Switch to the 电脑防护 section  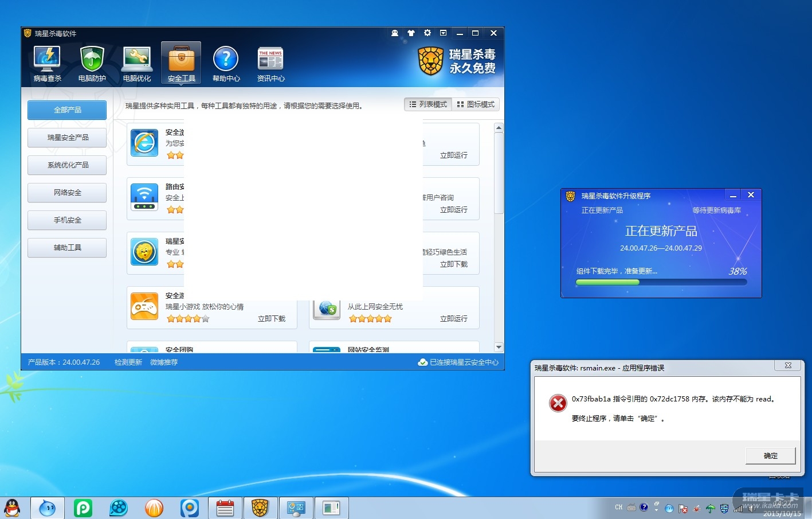point(92,64)
